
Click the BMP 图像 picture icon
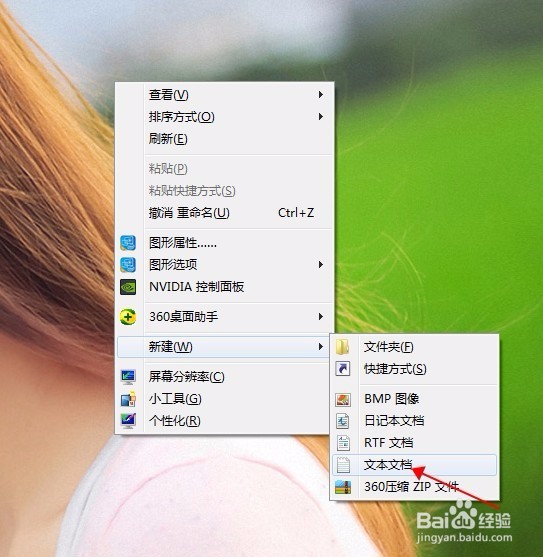pyautogui.click(x=343, y=399)
